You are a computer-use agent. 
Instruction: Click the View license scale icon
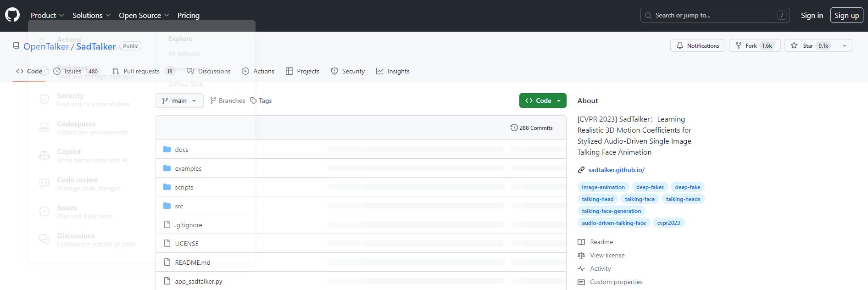click(581, 255)
